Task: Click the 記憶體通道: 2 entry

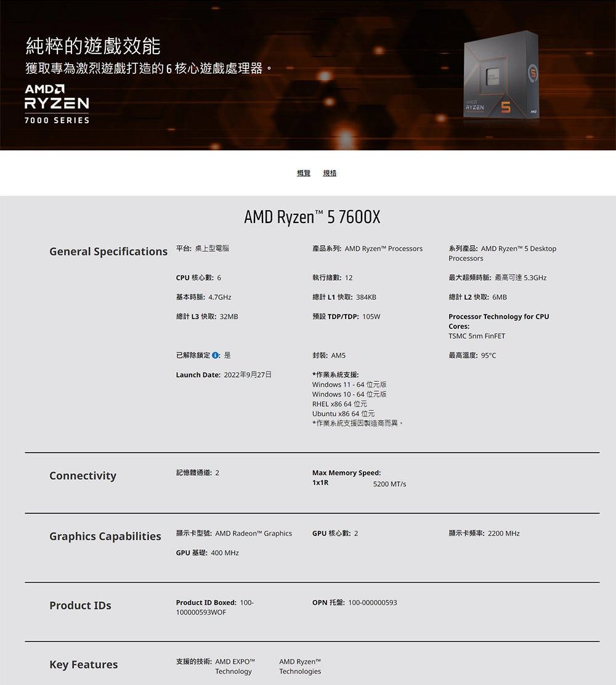Action: [198, 472]
